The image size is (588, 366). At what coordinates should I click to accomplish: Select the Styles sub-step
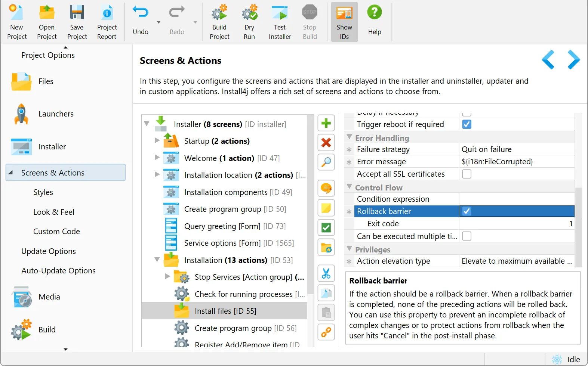[43, 192]
